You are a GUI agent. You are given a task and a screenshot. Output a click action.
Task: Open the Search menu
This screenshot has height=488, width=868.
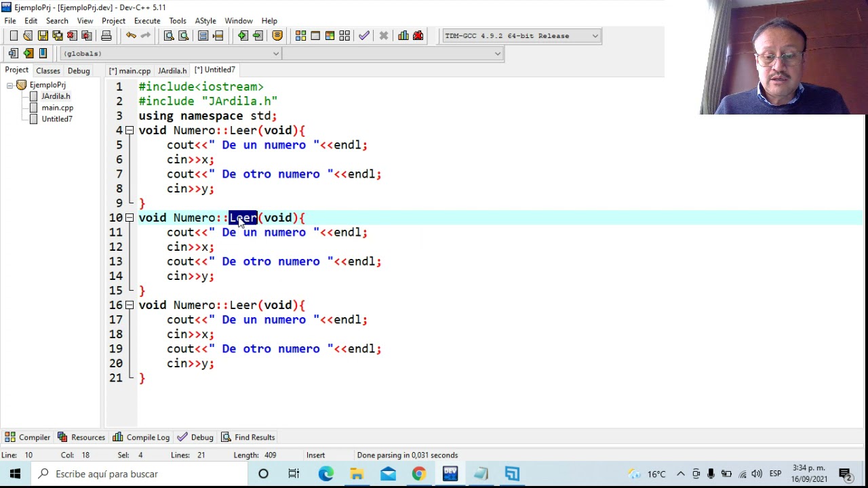57,21
